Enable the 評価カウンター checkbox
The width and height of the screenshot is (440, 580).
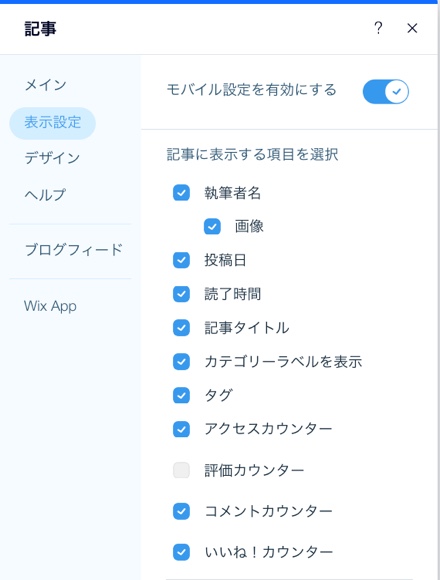pos(181,471)
